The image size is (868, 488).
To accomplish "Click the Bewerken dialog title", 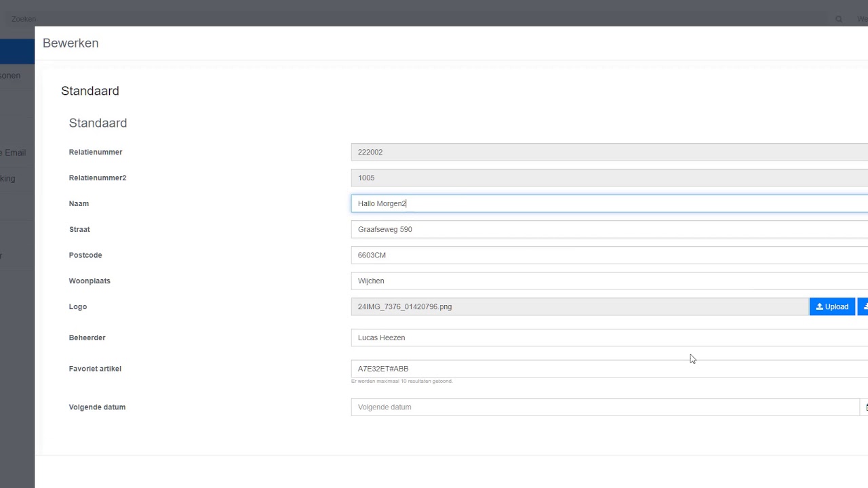I will (71, 43).
